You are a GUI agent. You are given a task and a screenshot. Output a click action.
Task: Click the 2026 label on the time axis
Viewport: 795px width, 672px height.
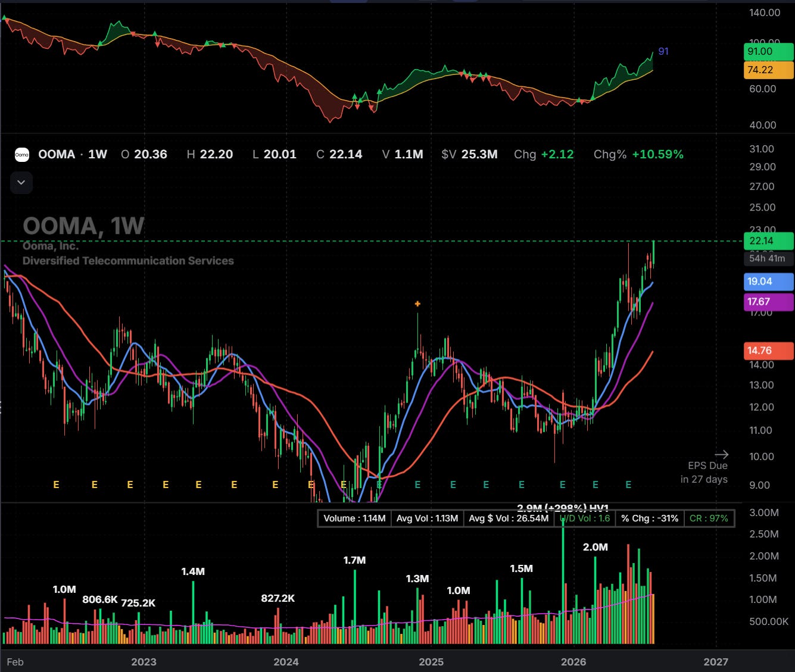pyautogui.click(x=573, y=662)
